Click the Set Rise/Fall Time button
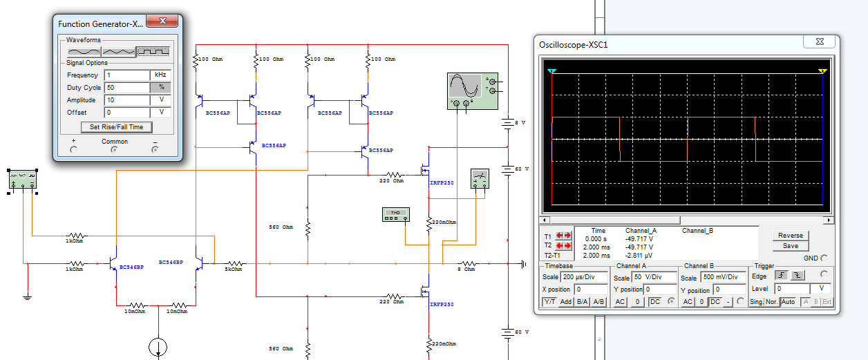This screenshot has height=360, width=868. 116,127
